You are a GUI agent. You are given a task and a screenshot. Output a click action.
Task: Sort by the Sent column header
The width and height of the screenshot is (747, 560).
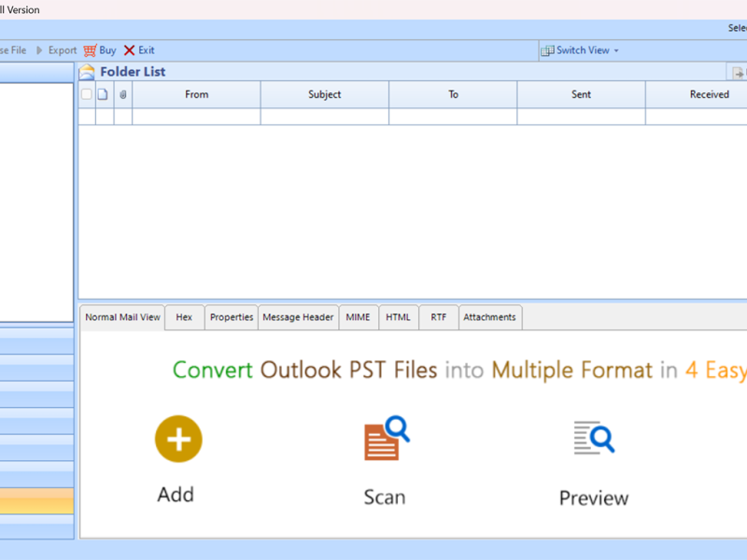(581, 94)
